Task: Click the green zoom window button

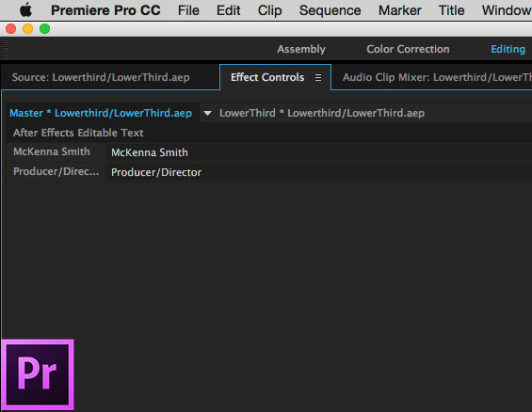Action: click(x=45, y=29)
